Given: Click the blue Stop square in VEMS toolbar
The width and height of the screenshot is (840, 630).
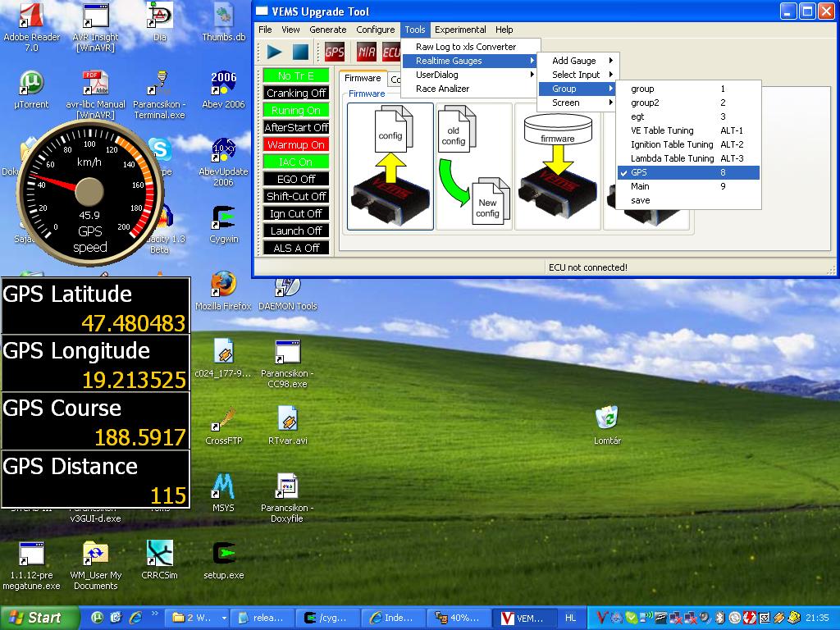Looking at the screenshot, I should pos(300,52).
